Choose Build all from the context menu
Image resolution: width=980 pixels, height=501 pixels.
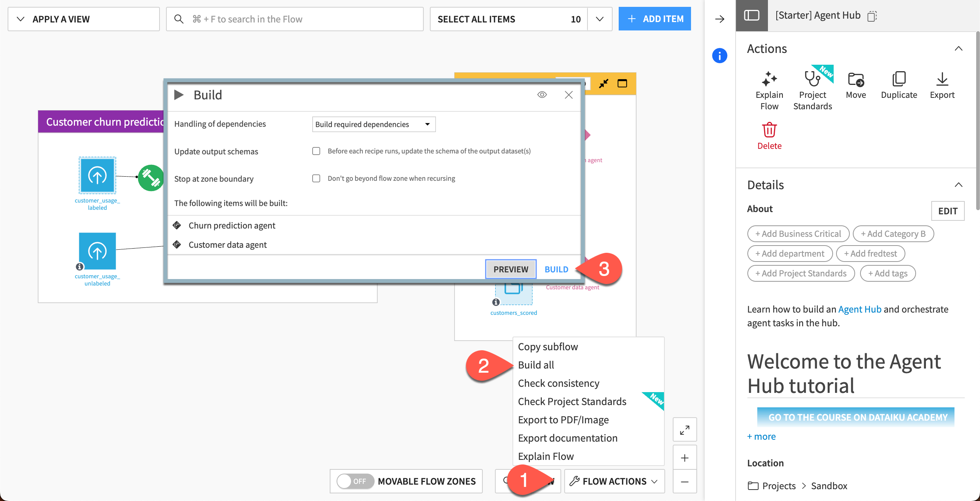pos(536,364)
